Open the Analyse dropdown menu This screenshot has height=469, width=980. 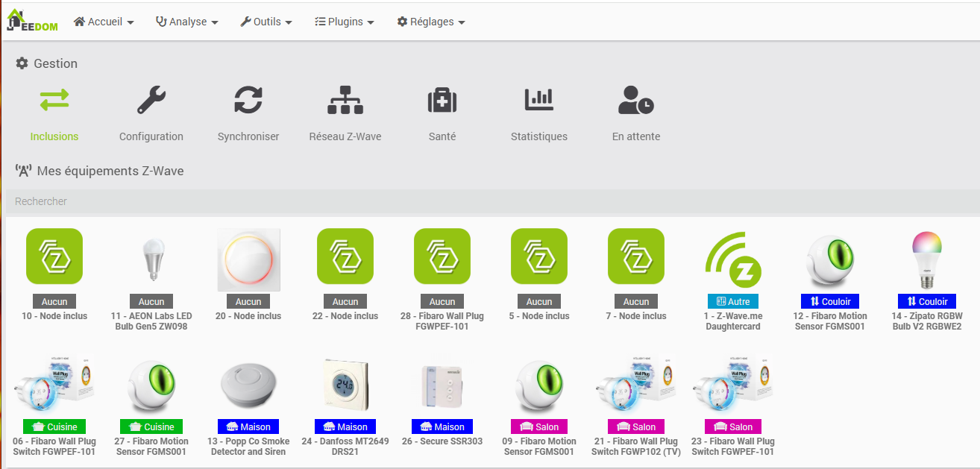[186, 22]
